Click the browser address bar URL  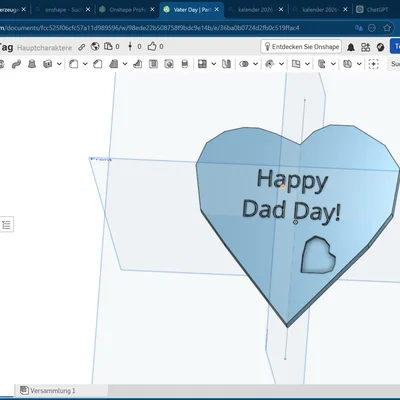149,28
